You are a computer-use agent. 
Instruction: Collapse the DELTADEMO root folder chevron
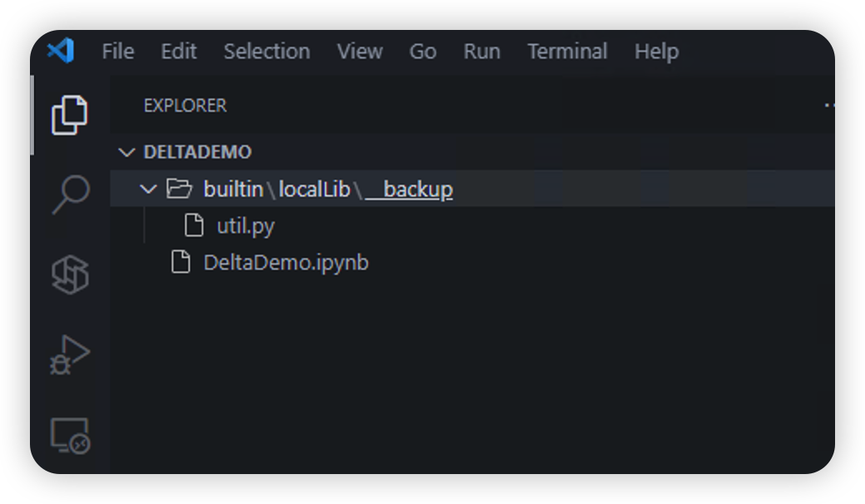coord(127,152)
